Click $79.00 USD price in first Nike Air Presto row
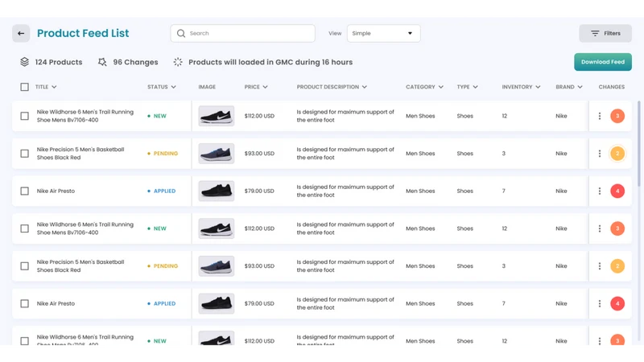 pos(259,191)
